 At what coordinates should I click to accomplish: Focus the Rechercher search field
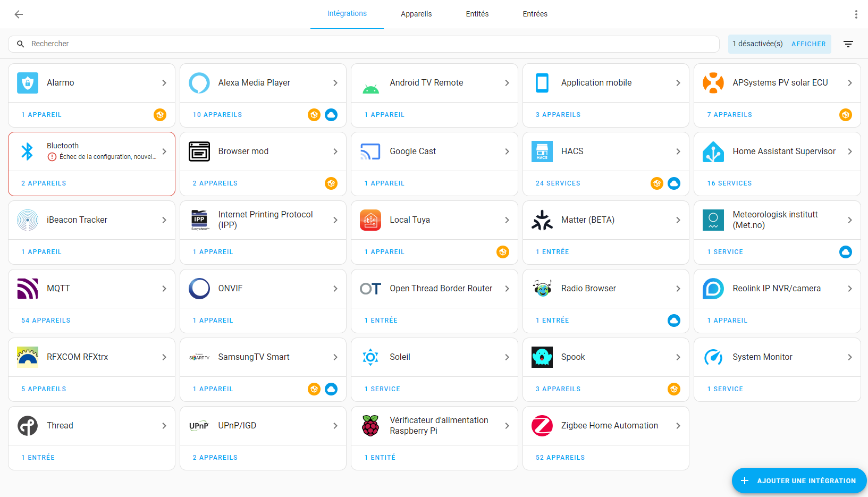[367, 44]
